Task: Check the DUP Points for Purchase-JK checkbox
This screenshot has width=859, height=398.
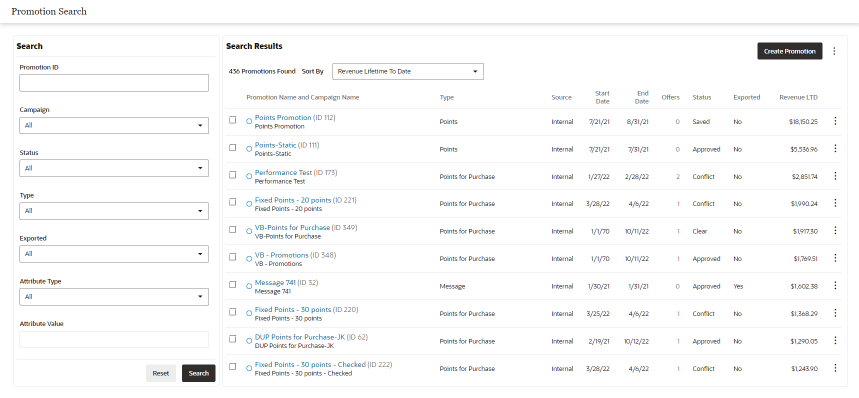Action: click(233, 339)
